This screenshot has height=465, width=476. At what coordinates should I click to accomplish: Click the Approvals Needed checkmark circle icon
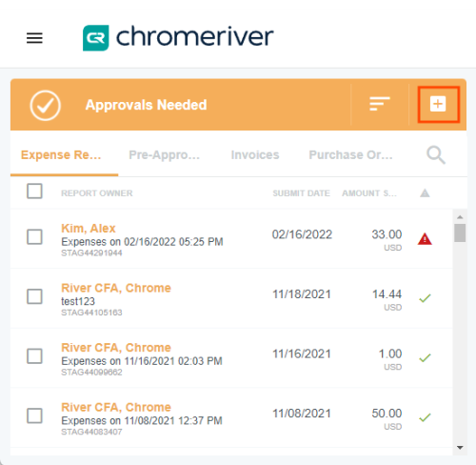(46, 106)
